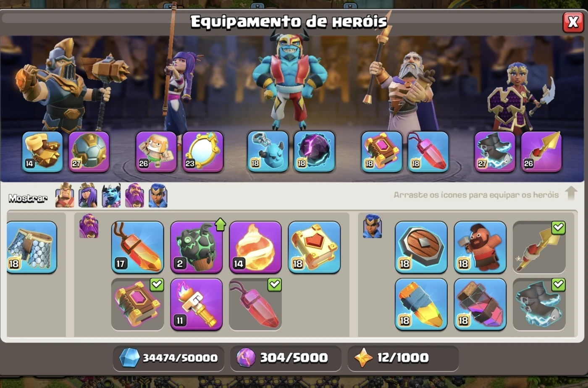
Task: Select the equipped purple tome with checkmark
Action: click(137, 304)
